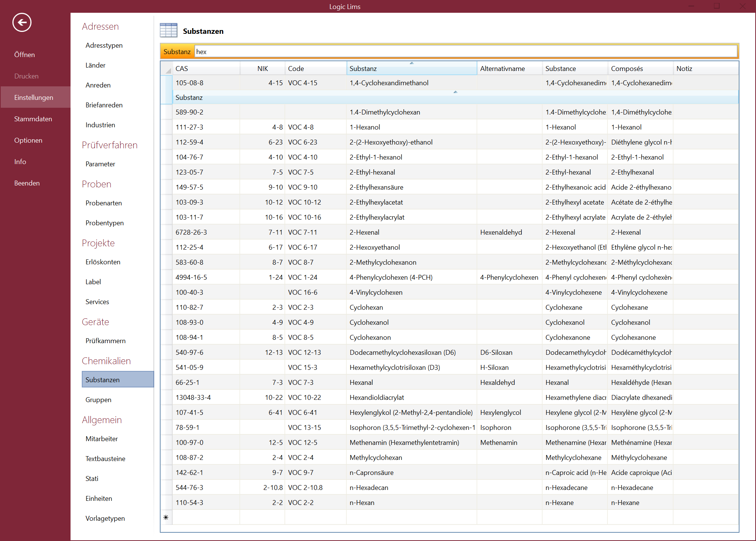This screenshot has height=541, width=756.
Task: Select the CAS cell 4994-16-5
Action: point(206,277)
